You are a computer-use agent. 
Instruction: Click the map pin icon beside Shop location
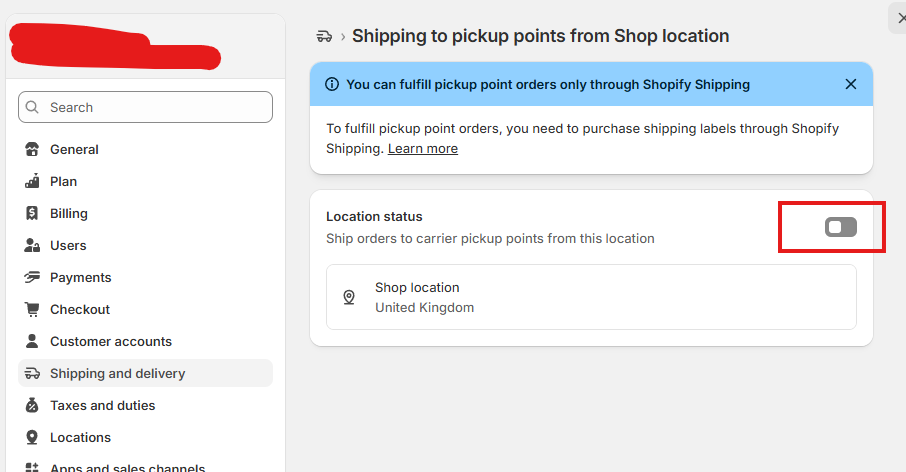click(x=349, y=297)
